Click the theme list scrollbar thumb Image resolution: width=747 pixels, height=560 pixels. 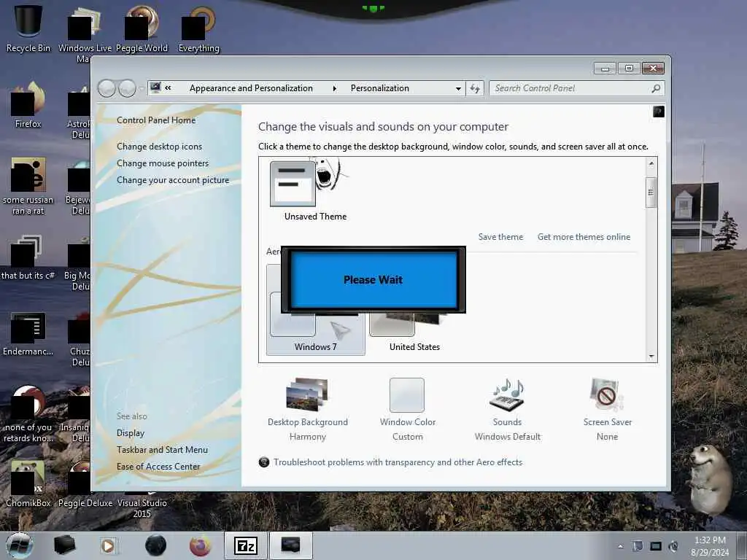pos(651,192)
